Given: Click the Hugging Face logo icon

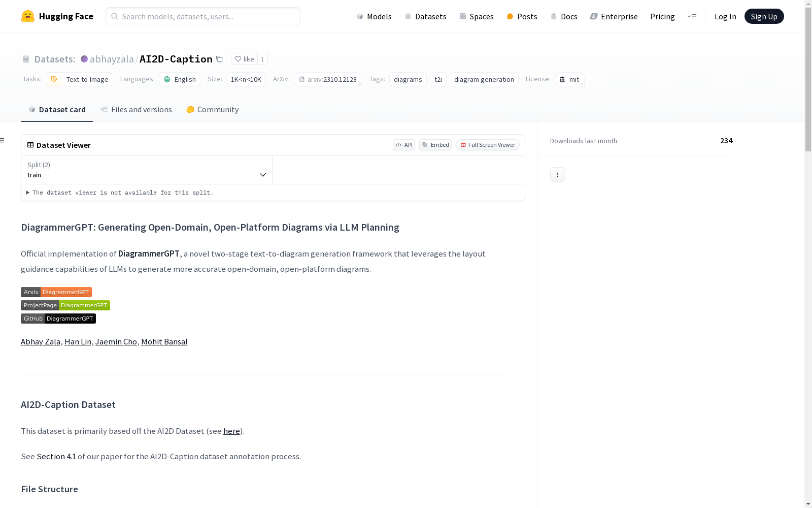Looking at the screenshot, I should tap(28, 16).
